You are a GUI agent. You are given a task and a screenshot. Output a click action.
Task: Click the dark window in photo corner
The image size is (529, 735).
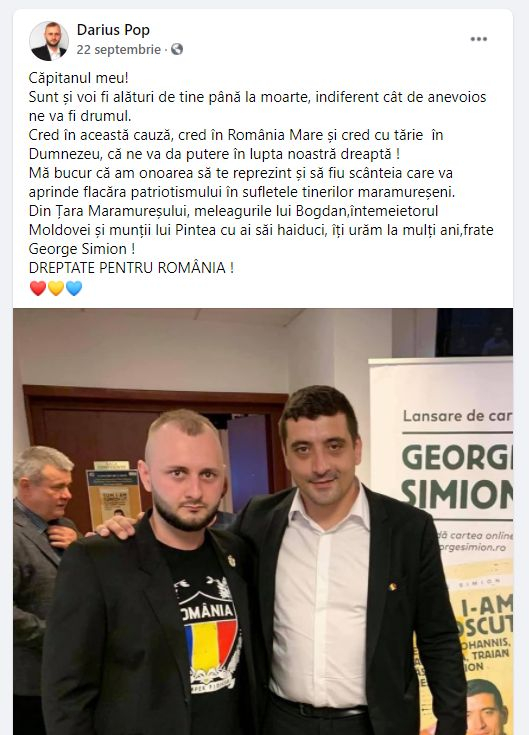point(474,332)
